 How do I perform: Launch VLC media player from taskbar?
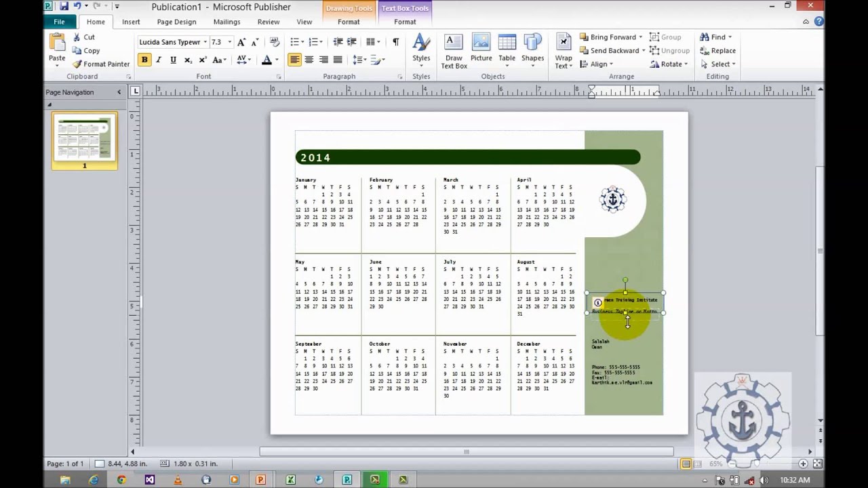tap(178, 480)
